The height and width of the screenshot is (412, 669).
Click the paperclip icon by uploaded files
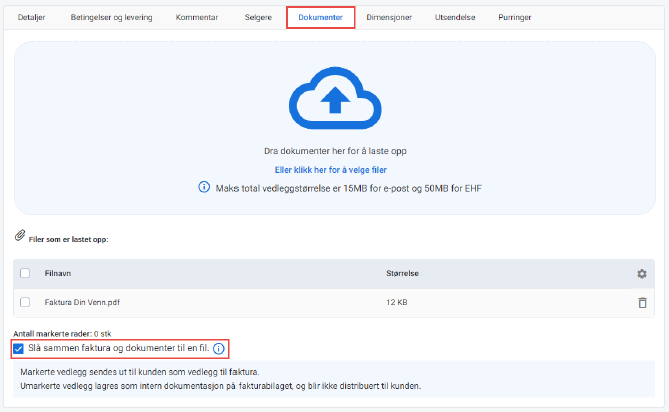tap(19, 236)
